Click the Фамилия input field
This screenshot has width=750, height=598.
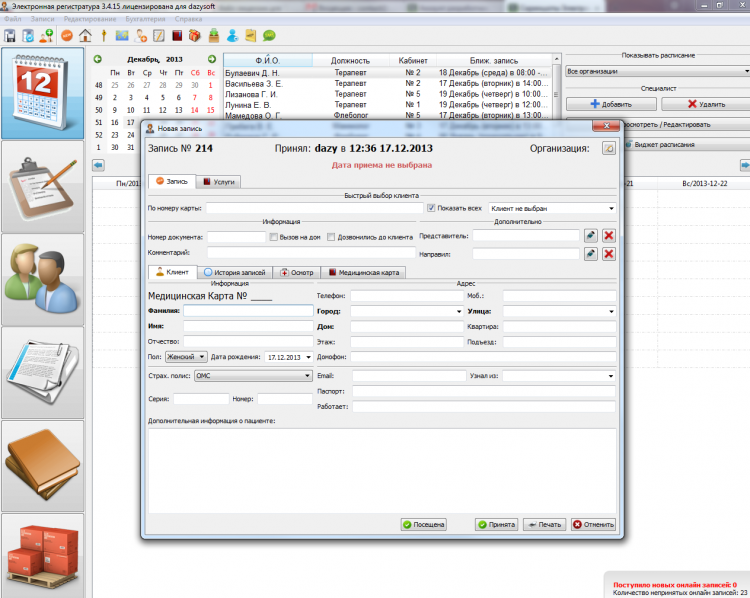pos(248,311)
